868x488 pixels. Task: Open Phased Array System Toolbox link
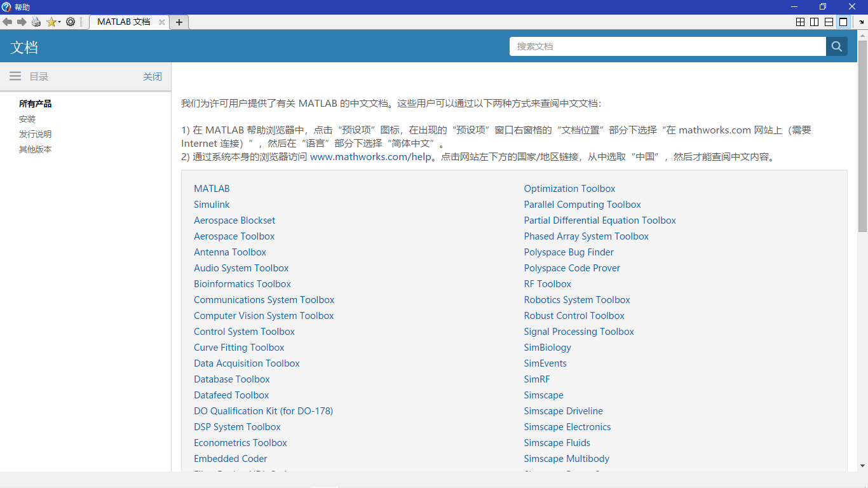tap(587, 236)
